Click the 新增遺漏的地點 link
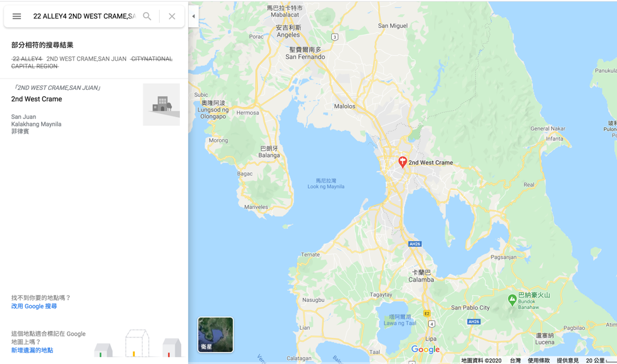Viewport: 617px width, 364px height. point(32,350)
